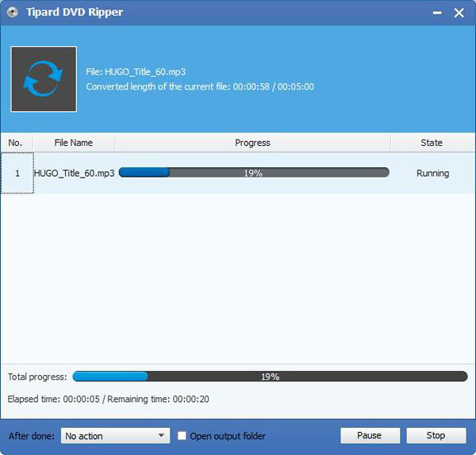Close the Tipard DVD Ripper window
The width and height of the screenshot is (476, 455).
pos(459,13)
